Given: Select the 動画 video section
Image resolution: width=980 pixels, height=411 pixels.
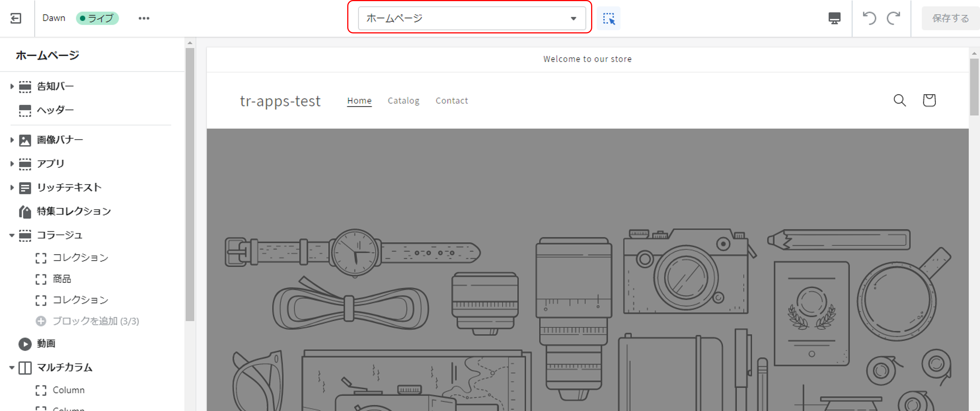Looking at the screenshot, I should pyautogui.click(x=46, y=344).
